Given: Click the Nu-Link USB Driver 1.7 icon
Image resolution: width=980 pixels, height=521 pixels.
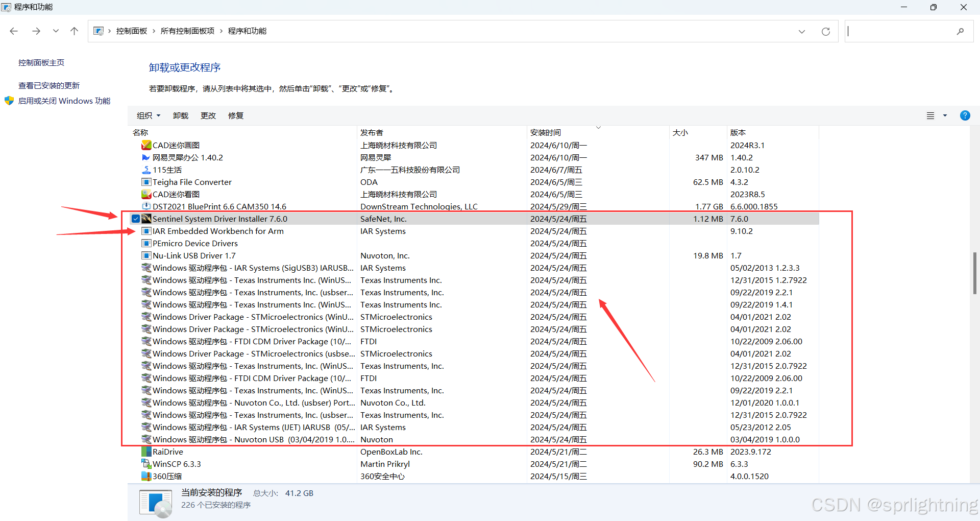Looking at the screenshot, I should 146,255.
